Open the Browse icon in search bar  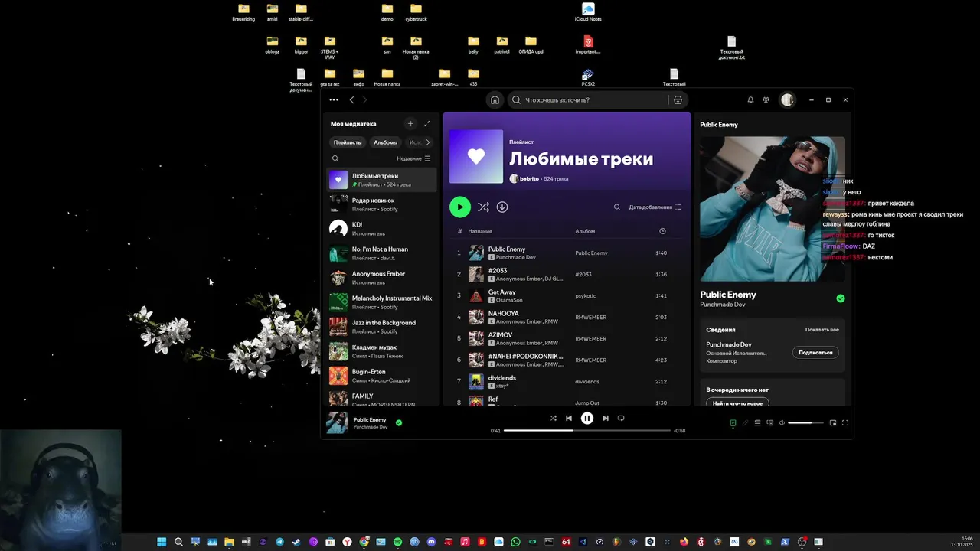pos(678,99)
